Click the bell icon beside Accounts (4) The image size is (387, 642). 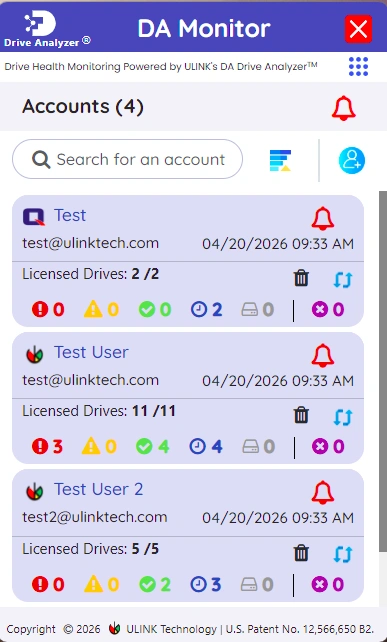[x=343, y=108]
